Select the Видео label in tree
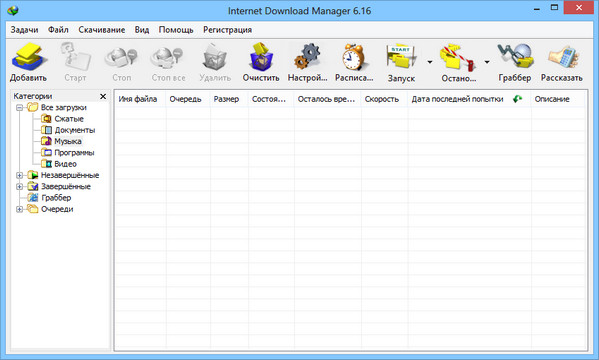The height and width of the screenshot is (360, 599). click(65, 164)
